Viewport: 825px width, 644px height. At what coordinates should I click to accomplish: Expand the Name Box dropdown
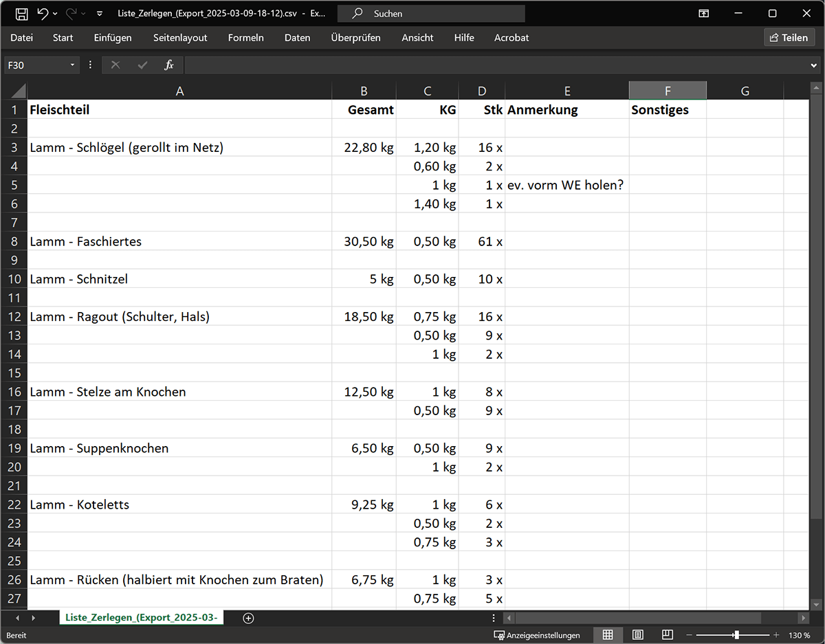click(72, 65)
